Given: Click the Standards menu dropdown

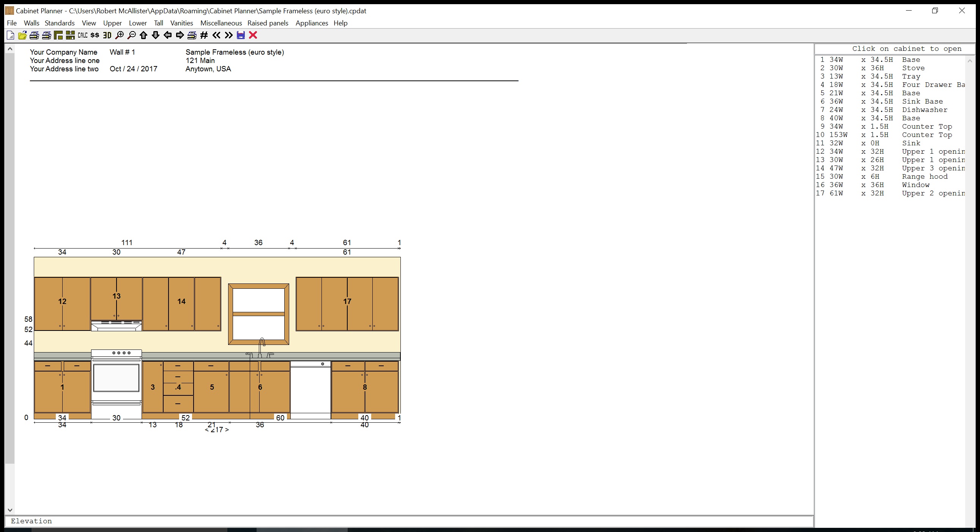Looking at the screenshot, I should click(59, 23).
